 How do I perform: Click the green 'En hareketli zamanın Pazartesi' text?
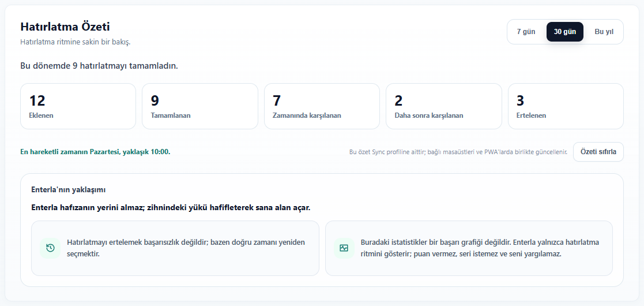click(95, 152)
